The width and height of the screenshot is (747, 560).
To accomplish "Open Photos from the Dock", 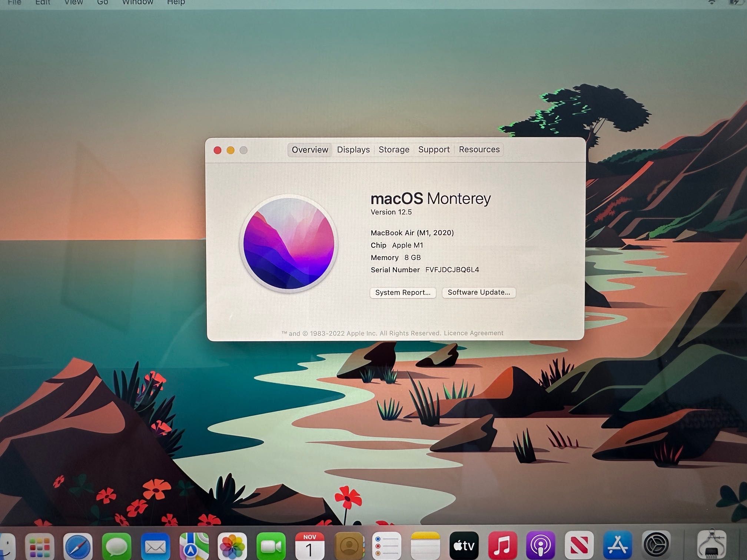I will point(232,546).
